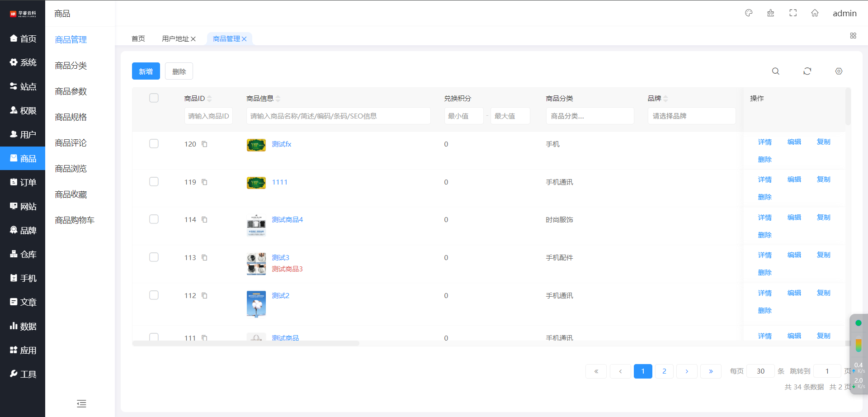The height and width of the screenshot is (417, 868).
Task: Refresh the product table
Action: point(807,71)
